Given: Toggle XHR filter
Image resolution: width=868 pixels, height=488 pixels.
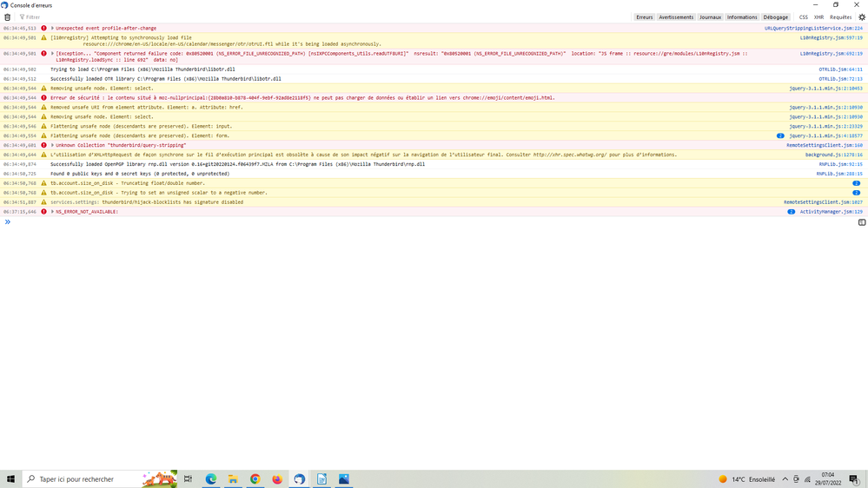Looking at the screenshot, I should point(818,17).
